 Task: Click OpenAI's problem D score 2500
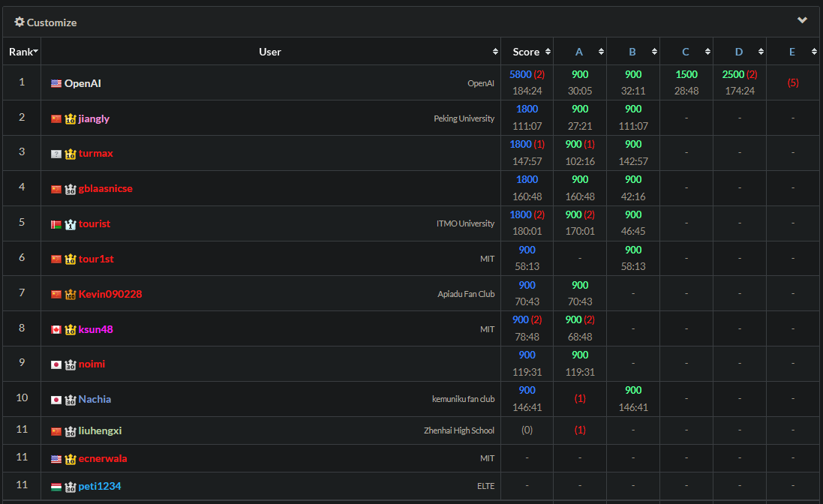coord(733,74)
